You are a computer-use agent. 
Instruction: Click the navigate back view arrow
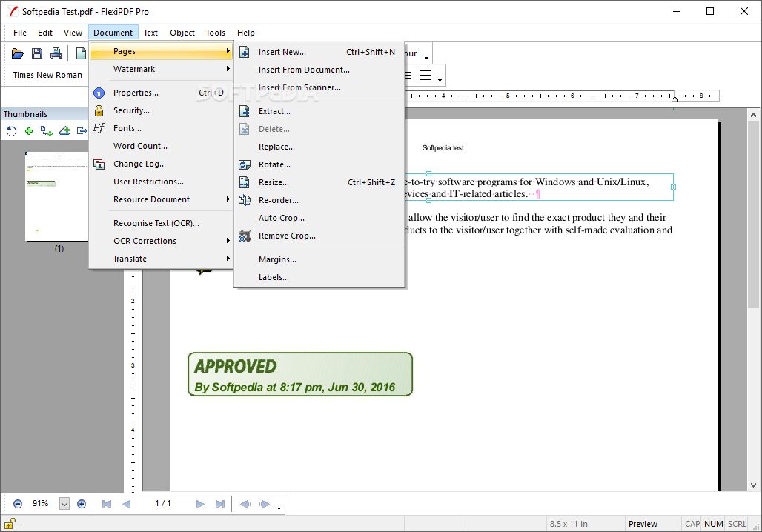[x=245, y=504]
